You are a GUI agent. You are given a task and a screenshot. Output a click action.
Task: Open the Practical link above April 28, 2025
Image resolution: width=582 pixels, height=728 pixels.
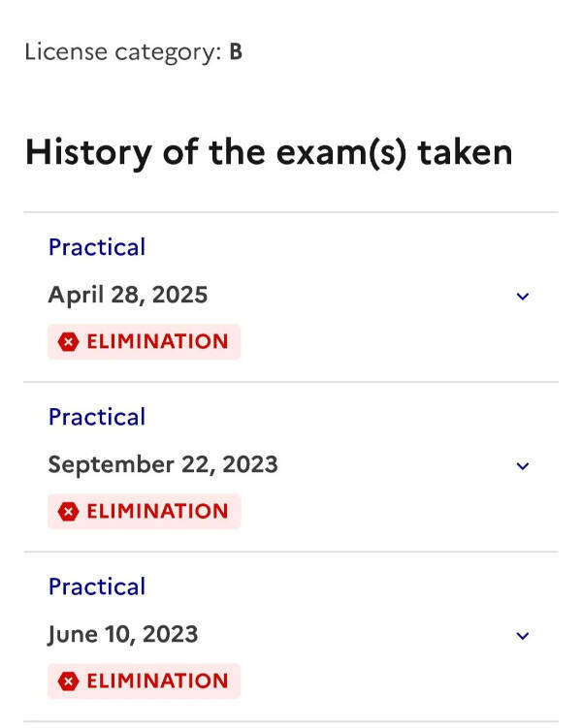tap(97, 247)
